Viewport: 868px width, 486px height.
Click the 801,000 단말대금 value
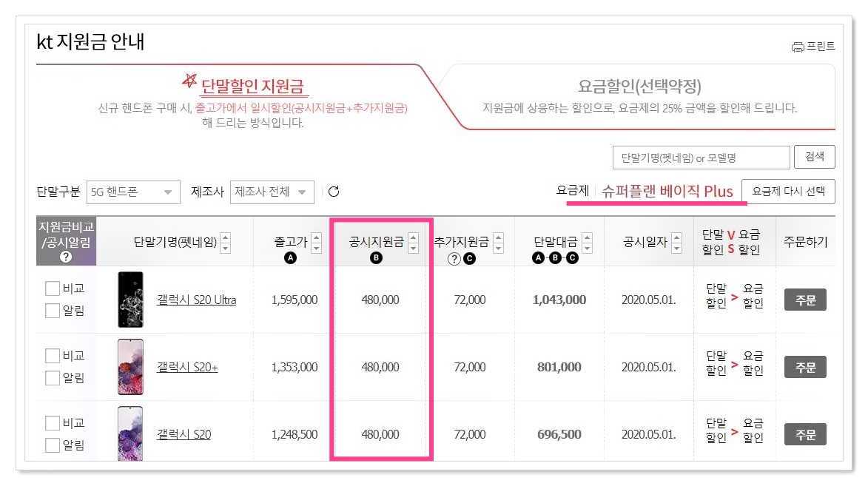pos(559,367)
